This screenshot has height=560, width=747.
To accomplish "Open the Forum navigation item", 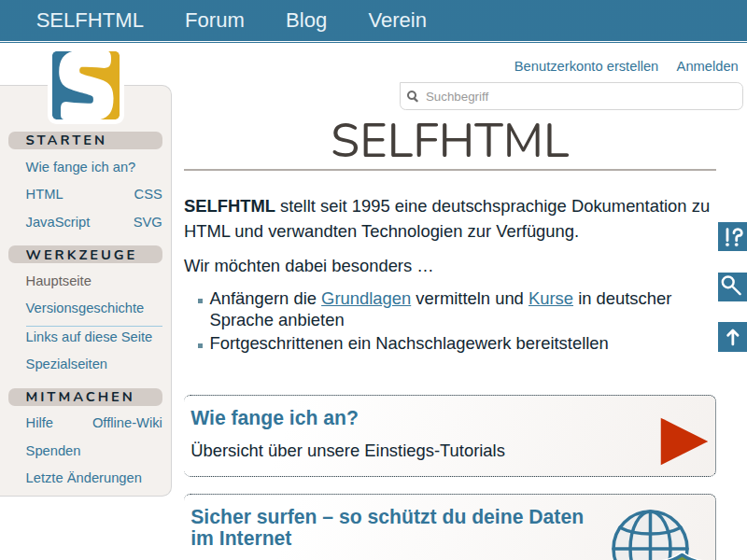I will pos(215,21).
